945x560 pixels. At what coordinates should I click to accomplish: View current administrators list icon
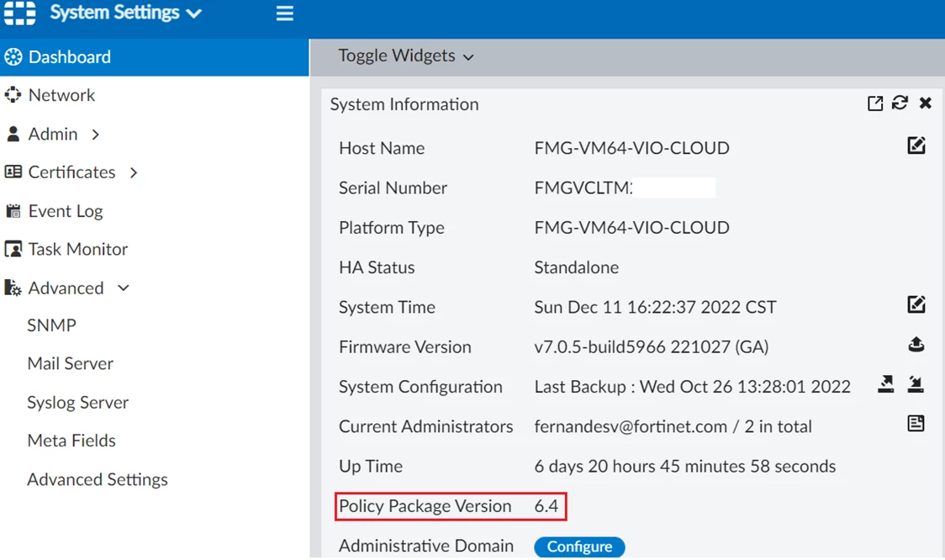click(x=916, y=424)
